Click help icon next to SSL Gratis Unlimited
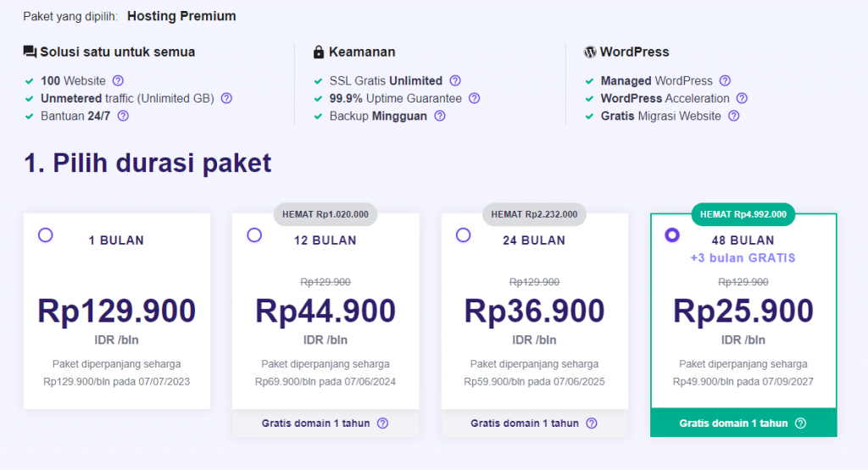Screen dimensions: 868x470 tap(455, 81)
